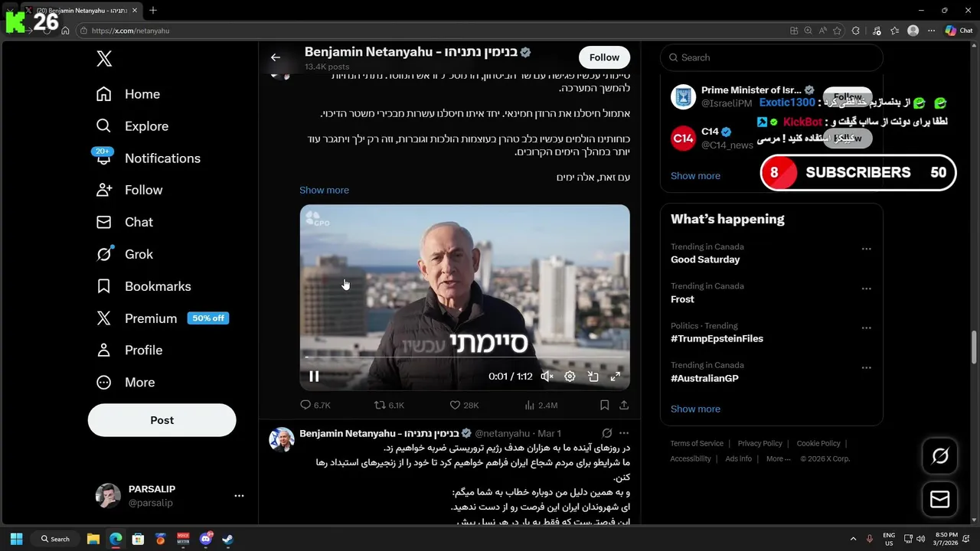The width and height of the screenshot is (980, 551).
Task: Expand footer More links
Action: (778, 458)
